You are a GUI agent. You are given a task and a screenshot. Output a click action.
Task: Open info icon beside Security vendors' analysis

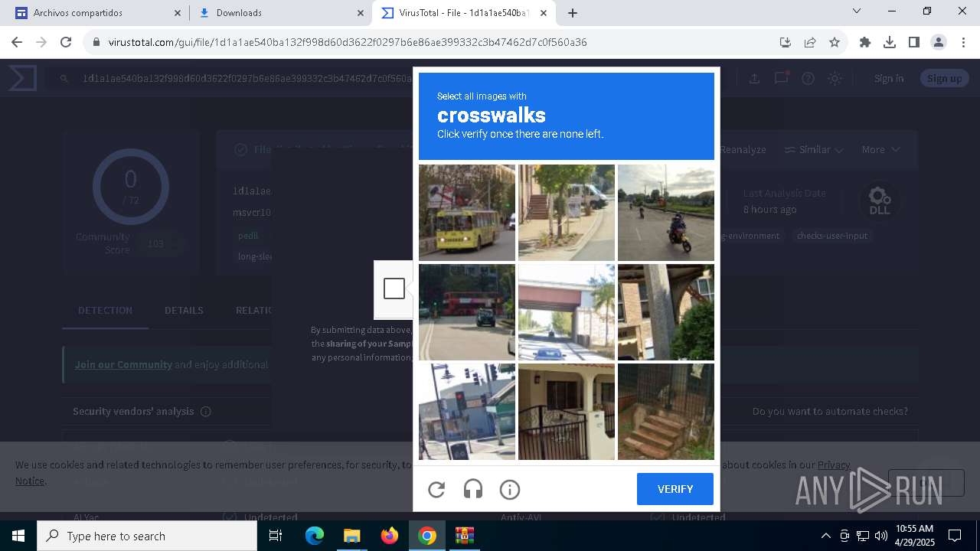[x=205, y=412]
